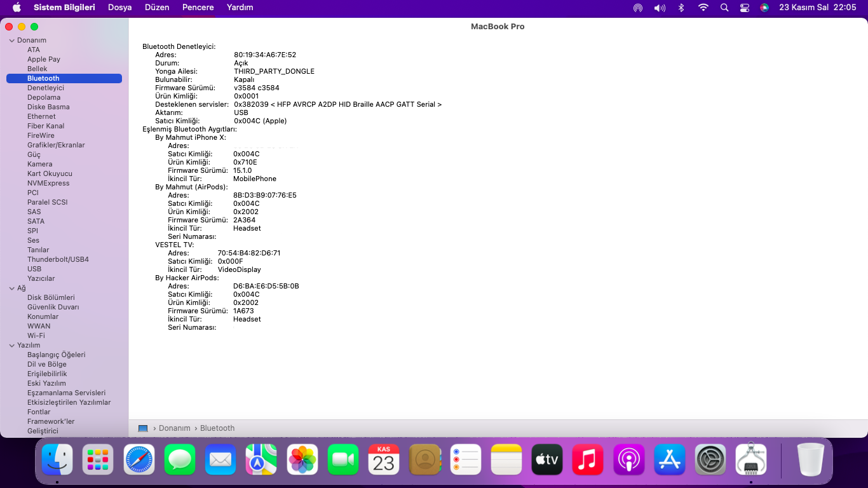Open the Dosya menu
The height and width of the screenshot is (488, 868).
point(119,8)
